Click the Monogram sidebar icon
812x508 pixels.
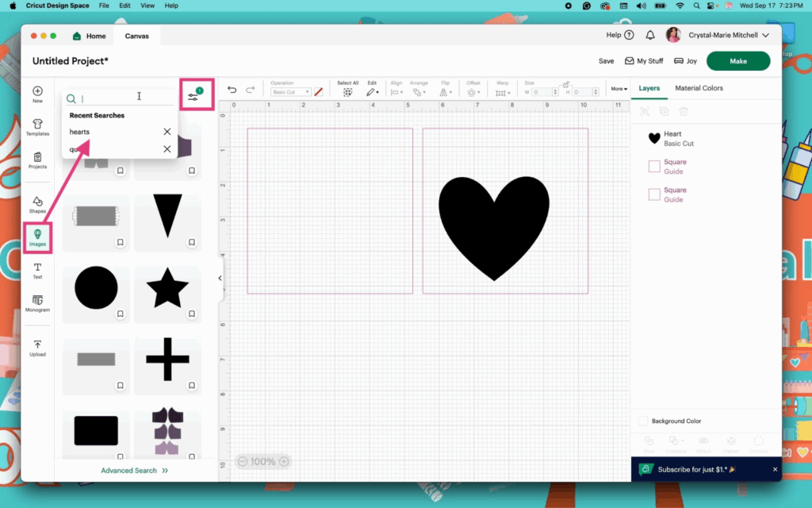coord(37,303)
